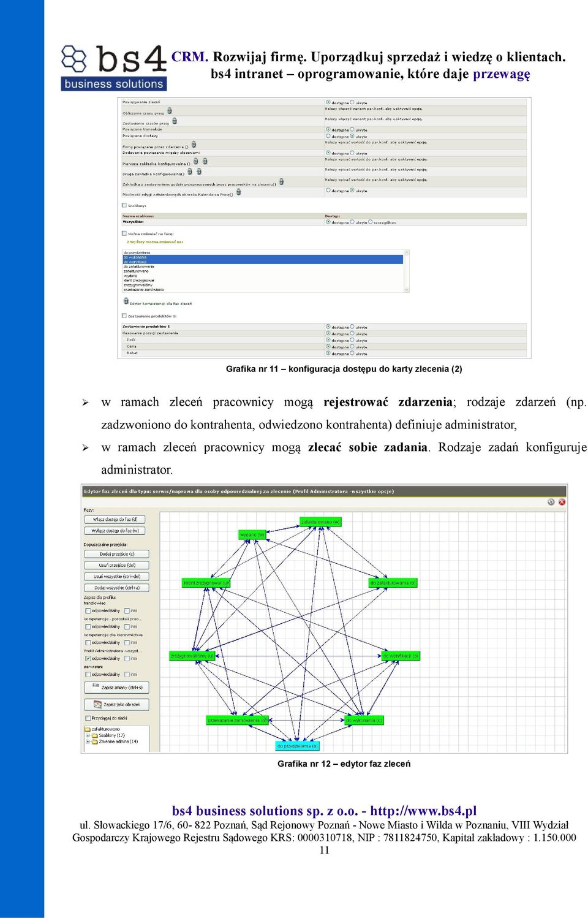The image size is (588, 918).
Task: Click the config icon beside Obliczanie czasu pracy
Action: tap(170, 111)
